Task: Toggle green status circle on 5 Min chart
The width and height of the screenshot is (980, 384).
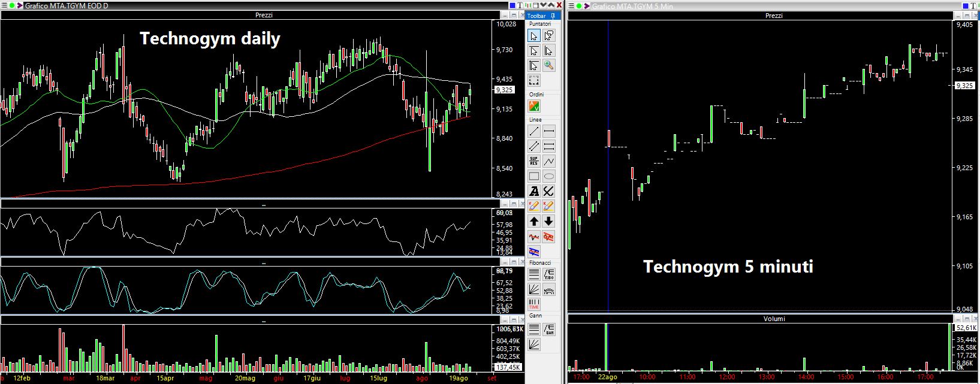Action: coord(579,5)
